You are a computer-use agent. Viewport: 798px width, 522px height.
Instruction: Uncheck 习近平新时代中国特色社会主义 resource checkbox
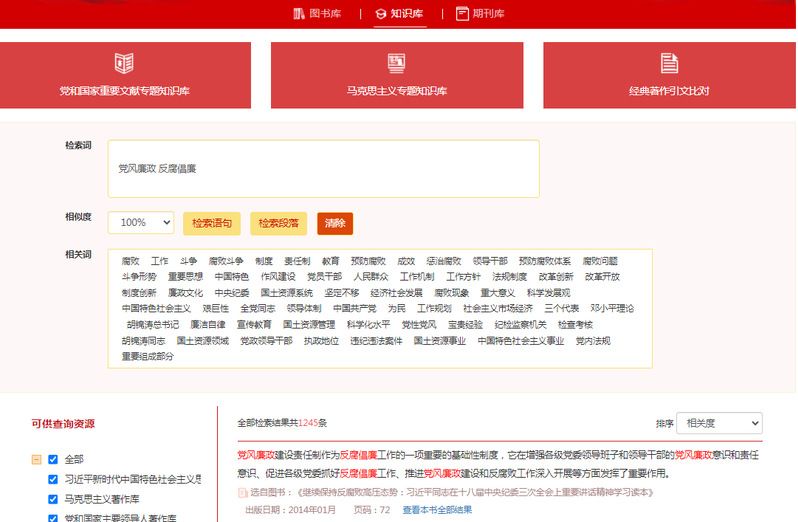54,479
